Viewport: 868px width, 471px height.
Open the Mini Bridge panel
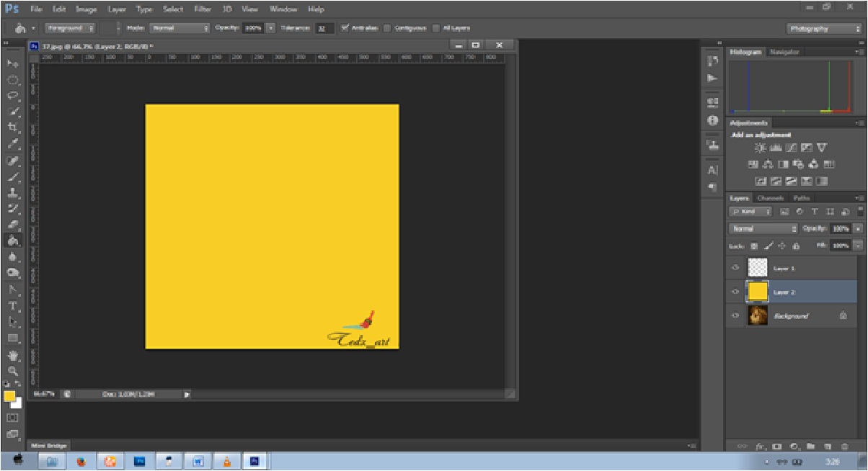(x=49, y=446)
